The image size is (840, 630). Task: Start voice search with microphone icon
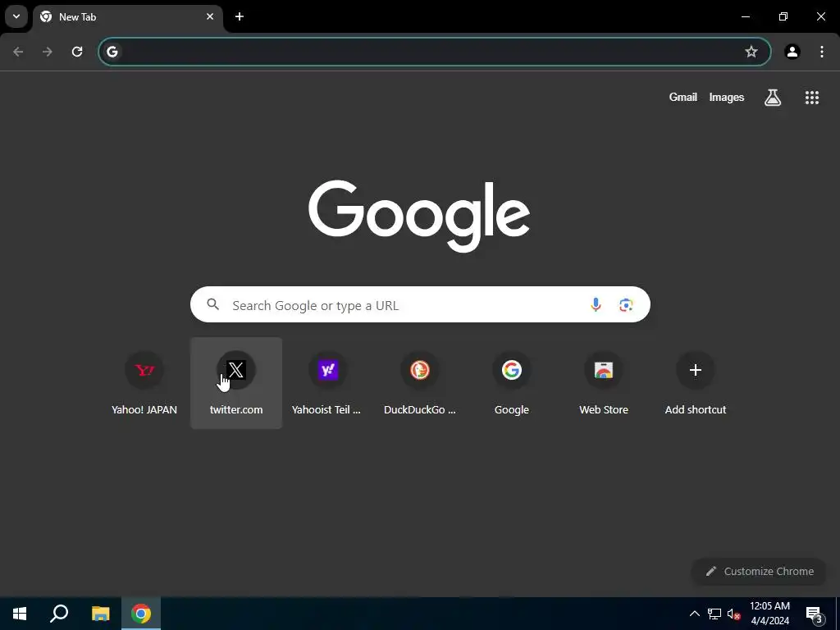[x=596, y=305]
